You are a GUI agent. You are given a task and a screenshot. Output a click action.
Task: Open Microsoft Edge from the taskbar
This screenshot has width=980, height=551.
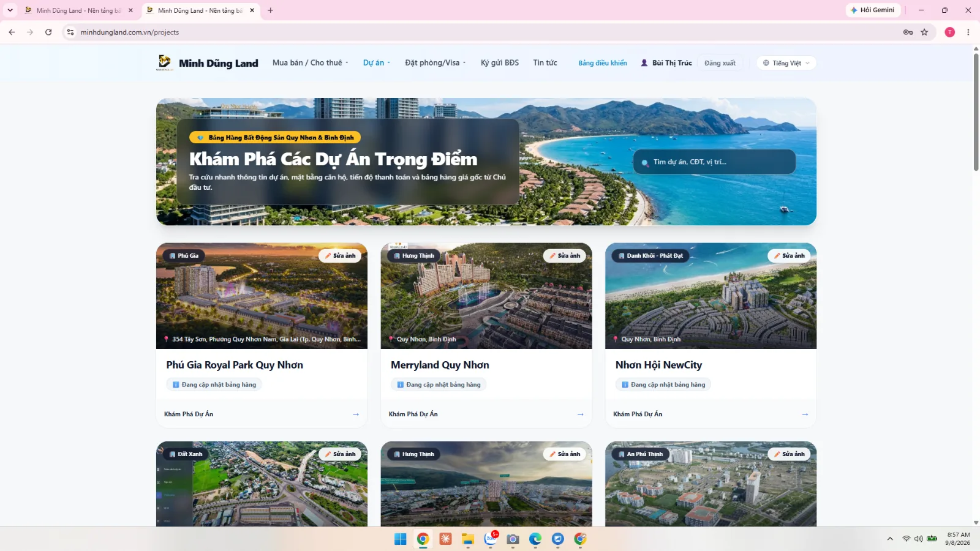pyautogui.click(x=535, y=539)
